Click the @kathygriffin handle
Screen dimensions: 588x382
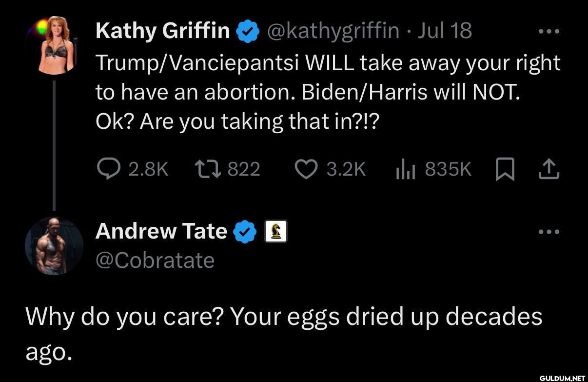[333, 31]
